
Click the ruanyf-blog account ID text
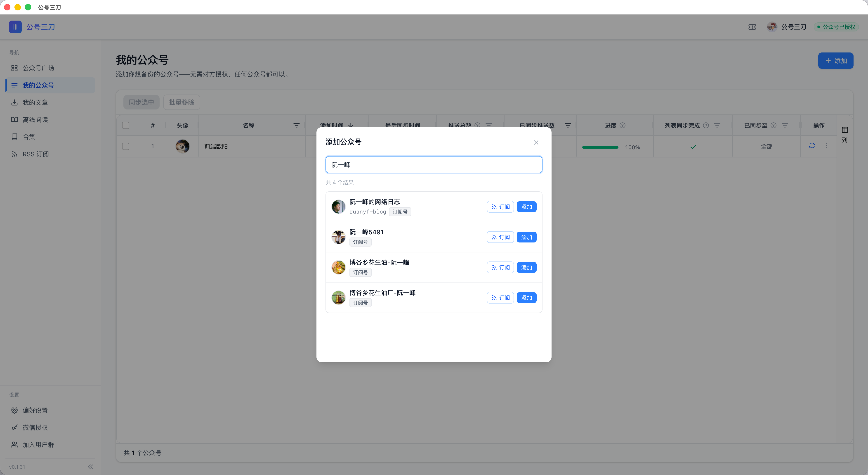pyautogui.click(x=368, y=212)
